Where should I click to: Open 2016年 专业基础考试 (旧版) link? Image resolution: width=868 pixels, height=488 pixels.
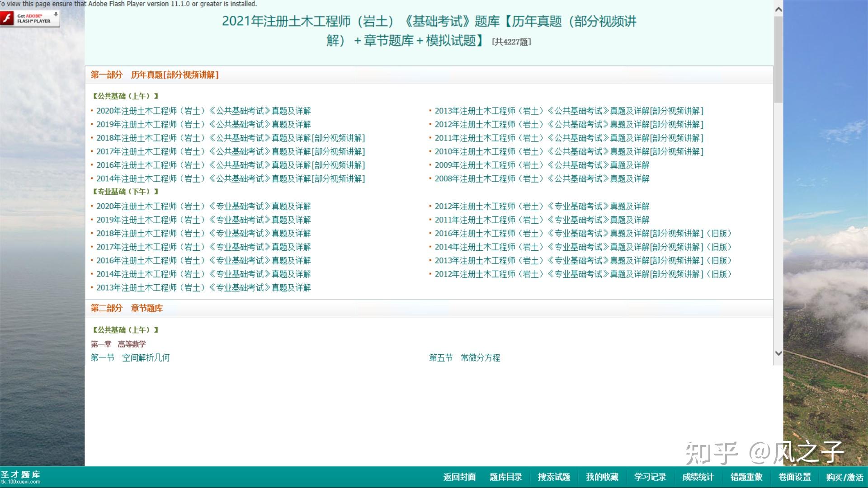[x=583, y=233]
